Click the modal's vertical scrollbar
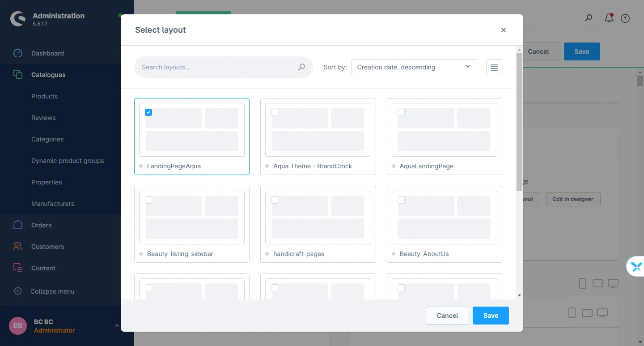Image resolution: width=644 pixels, height=346 pixels. coord(519,121)
